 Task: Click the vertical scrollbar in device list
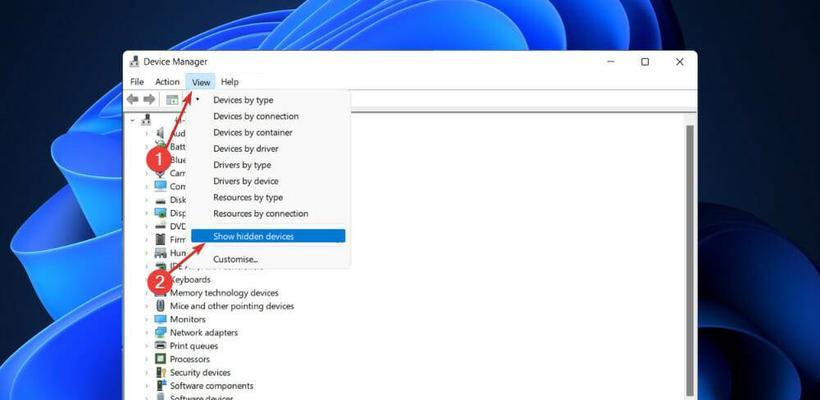(690, 259)
